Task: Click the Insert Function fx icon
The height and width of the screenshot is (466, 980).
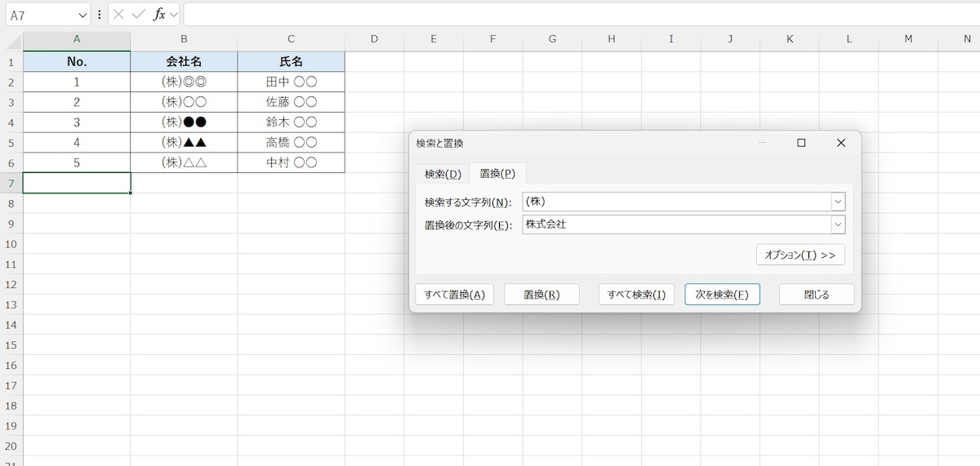Action: pyautogui.click(x=159, y=15)
